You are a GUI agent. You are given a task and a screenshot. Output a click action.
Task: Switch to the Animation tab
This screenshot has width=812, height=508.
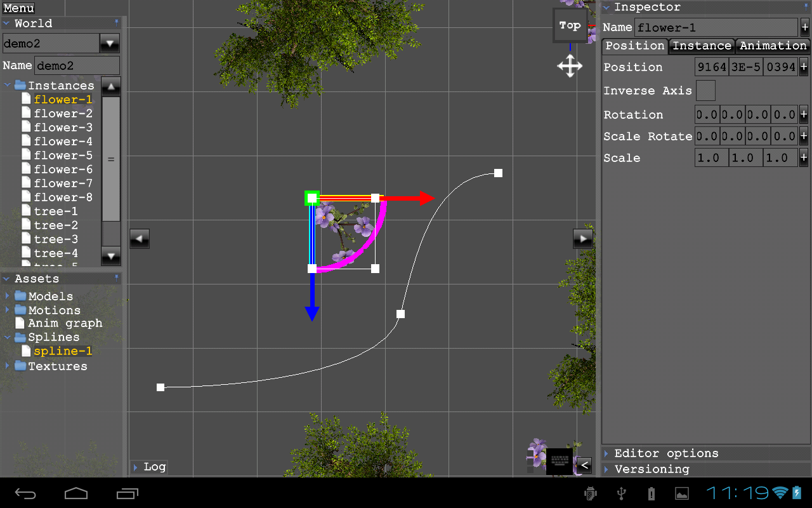[773, 46]
